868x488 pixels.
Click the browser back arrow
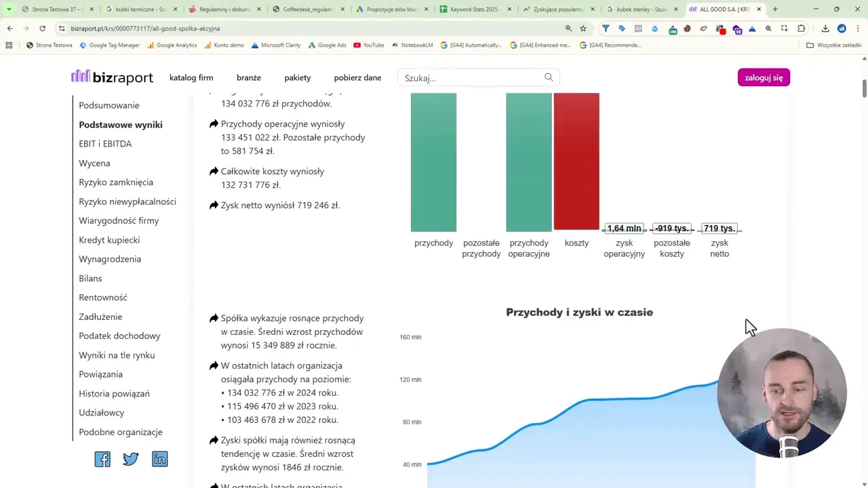click(x=9, y=28)
